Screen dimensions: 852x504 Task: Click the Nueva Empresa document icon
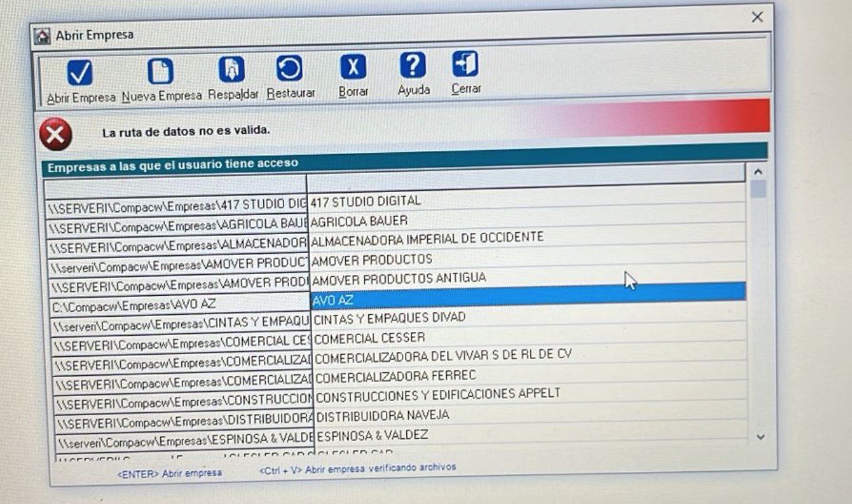160,73
